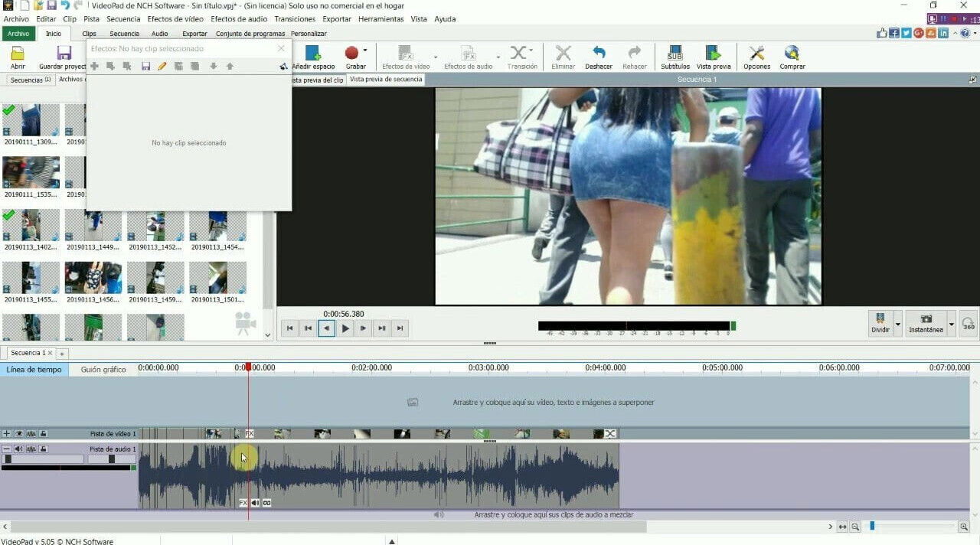Select the Efectos de vídeo toolbar icon
The height and width of the screenshot is (545, 980).
click(406, 54)
